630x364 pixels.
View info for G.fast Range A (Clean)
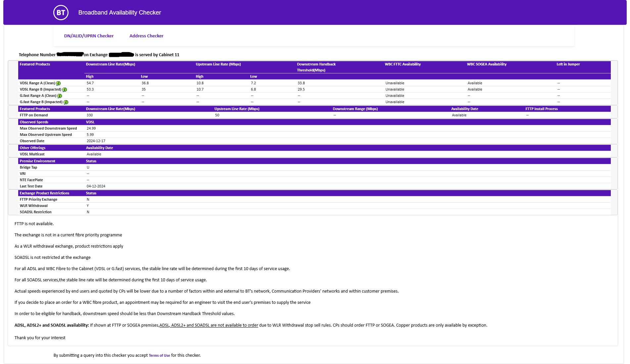pos(60,96)
